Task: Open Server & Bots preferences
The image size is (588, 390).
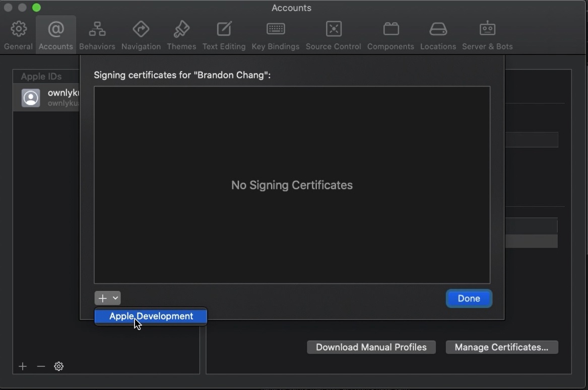Action: pos(488,35)
